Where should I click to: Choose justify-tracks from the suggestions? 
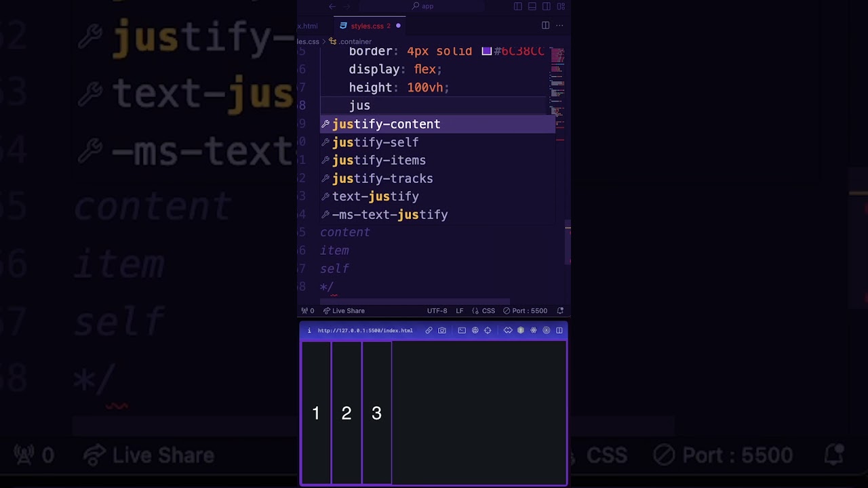tap(437, 178)
